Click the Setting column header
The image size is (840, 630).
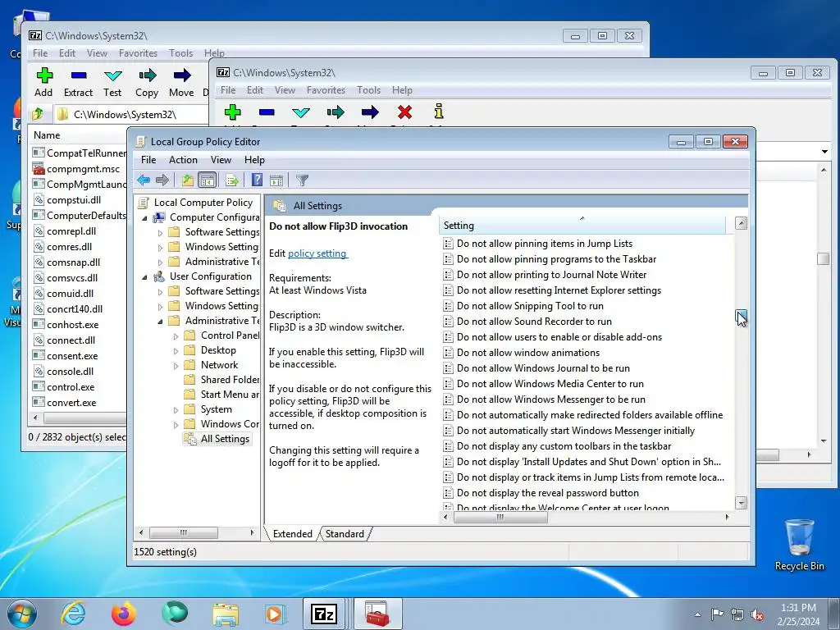click(582, 226)
